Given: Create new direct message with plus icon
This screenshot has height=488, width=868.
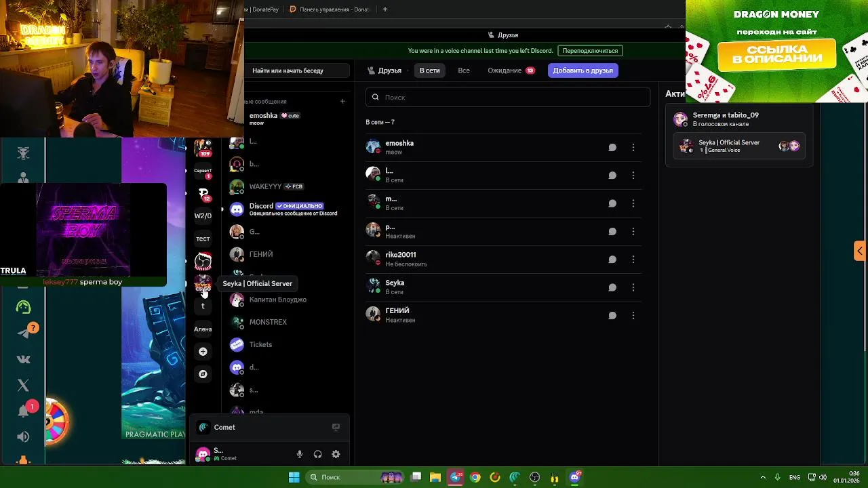Looking at the screenshot, I should tap(342, 101).
